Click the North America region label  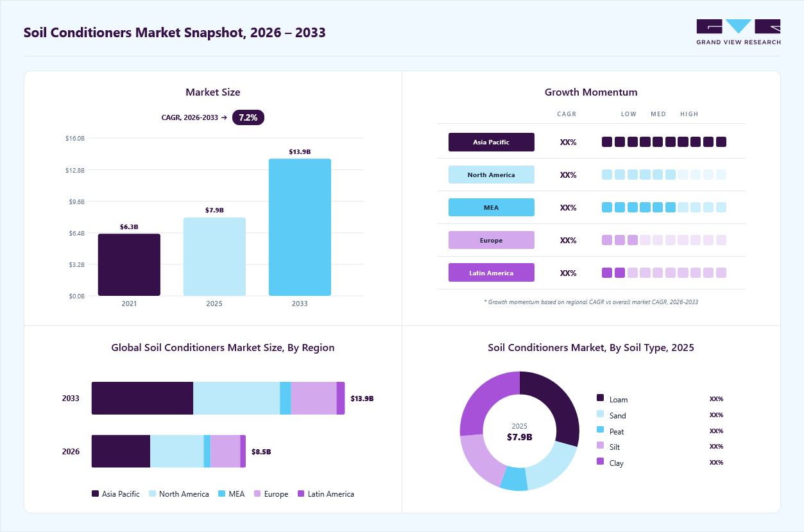492,175
